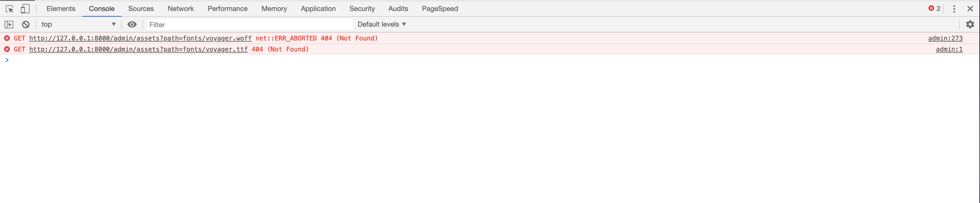980x203 pixels.
Task: Open the Network tab
Action: pos(181,9)
